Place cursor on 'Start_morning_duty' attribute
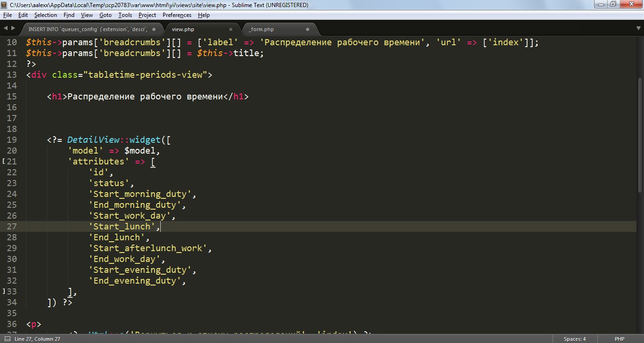Viewport: 644px width, 343px height. [x=140, y=194]
